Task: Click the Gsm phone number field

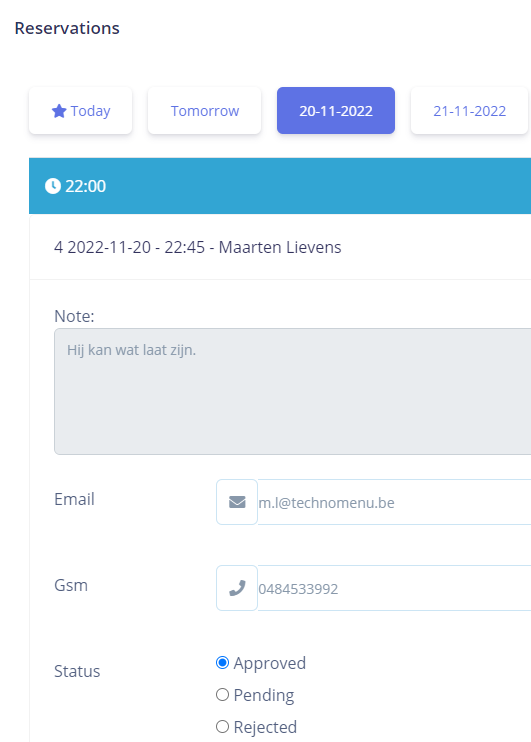Action: click(394, 588)
